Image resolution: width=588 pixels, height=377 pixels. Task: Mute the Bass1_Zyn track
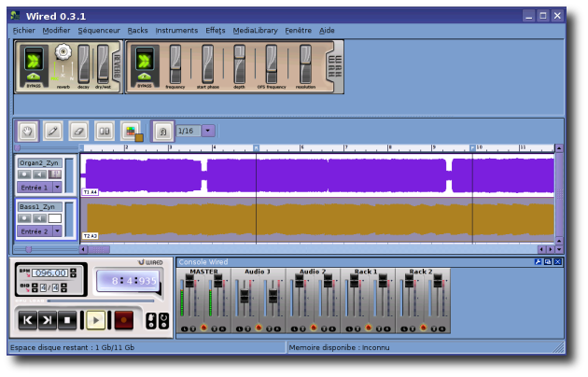[x=39, y=218]
